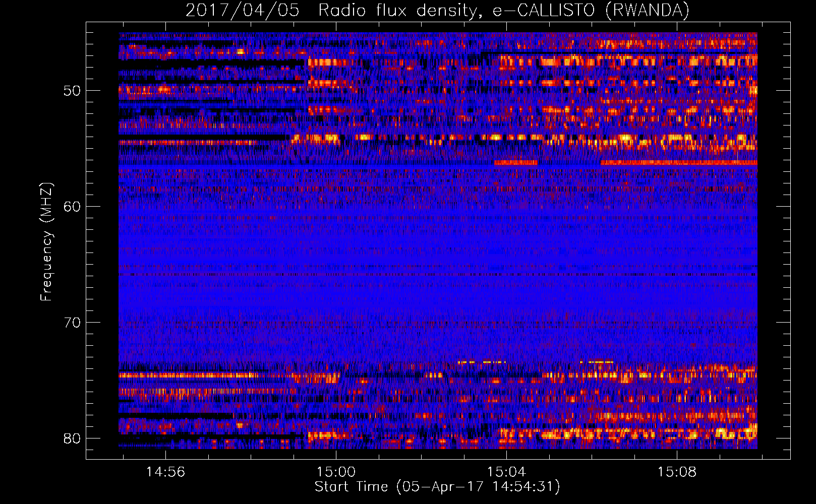Click the 15:00 time tick label
816x504 pixels.
[x=336, y=472]
